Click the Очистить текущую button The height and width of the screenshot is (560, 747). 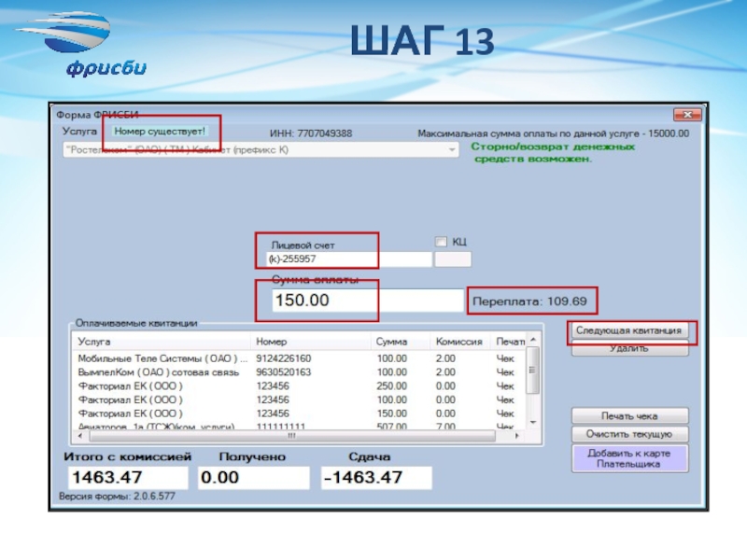click(629, 434)
